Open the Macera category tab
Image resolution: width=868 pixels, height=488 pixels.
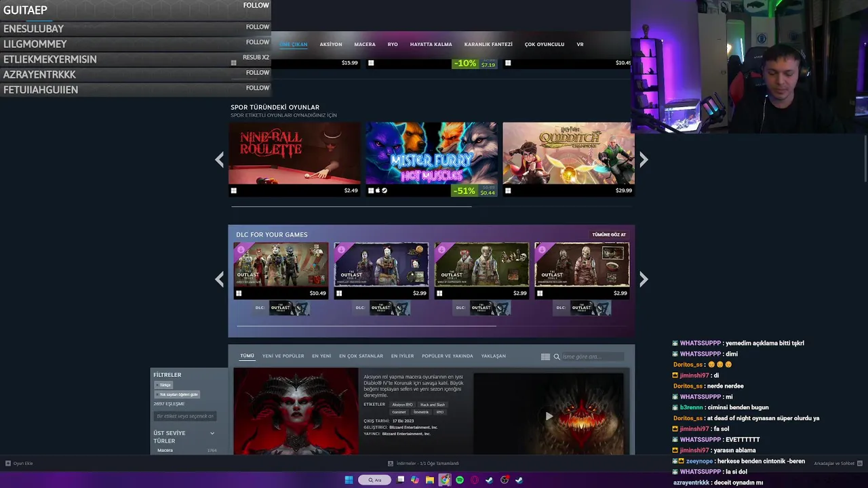(x=364, y=44)
